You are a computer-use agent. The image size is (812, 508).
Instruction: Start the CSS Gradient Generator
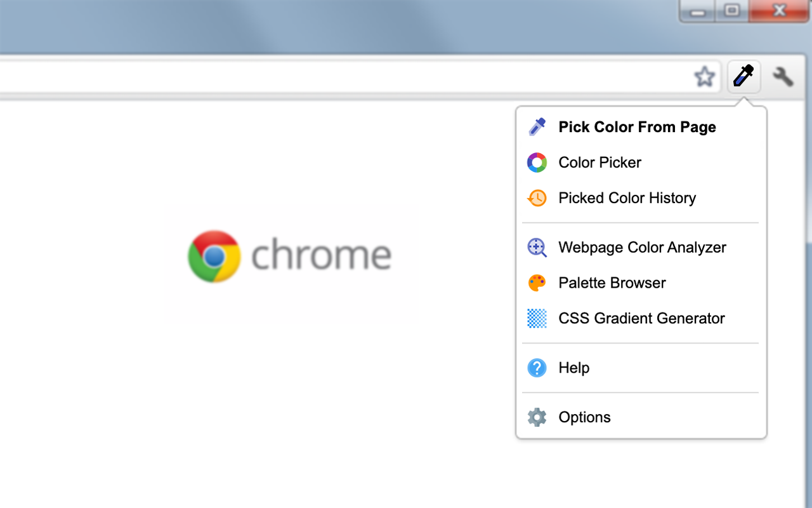tap(641, 318)
